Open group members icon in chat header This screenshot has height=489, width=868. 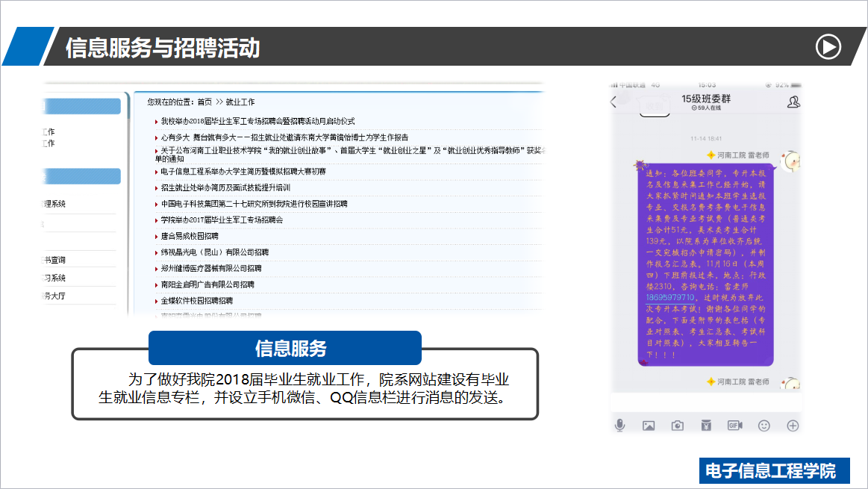pos(793,102)
